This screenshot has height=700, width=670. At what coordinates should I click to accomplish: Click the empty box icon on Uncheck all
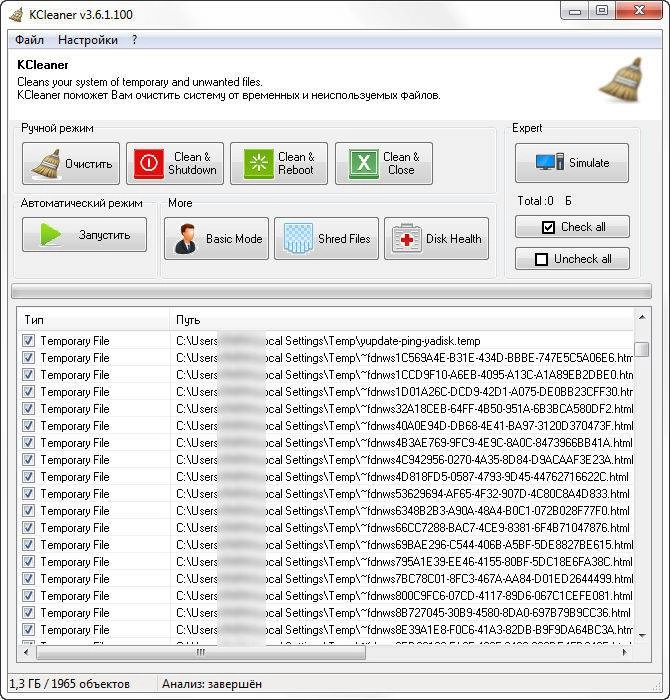point(541,259)
